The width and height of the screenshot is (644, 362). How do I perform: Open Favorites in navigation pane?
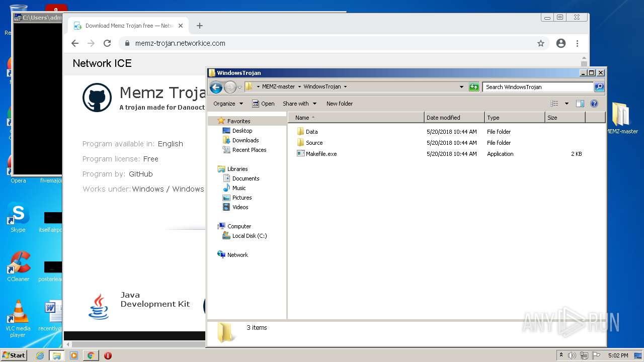[x=238, y=121]
